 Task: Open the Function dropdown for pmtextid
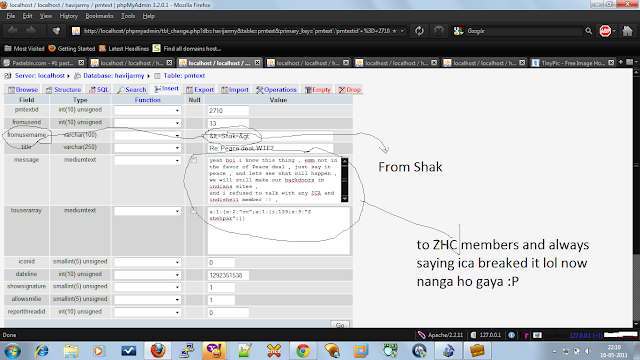(x=148, y=111)
